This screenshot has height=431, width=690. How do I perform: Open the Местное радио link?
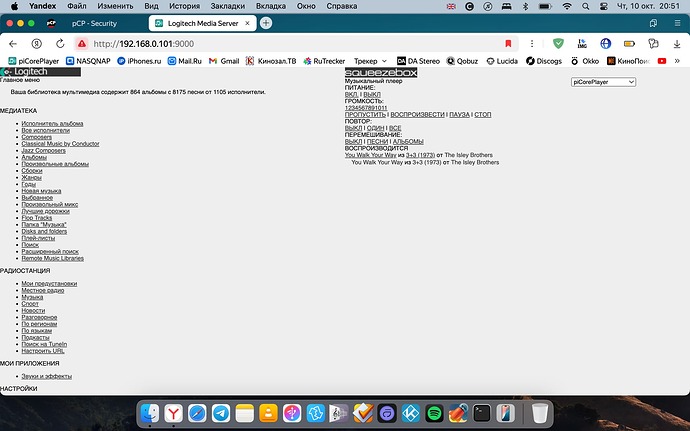point(43,291)
